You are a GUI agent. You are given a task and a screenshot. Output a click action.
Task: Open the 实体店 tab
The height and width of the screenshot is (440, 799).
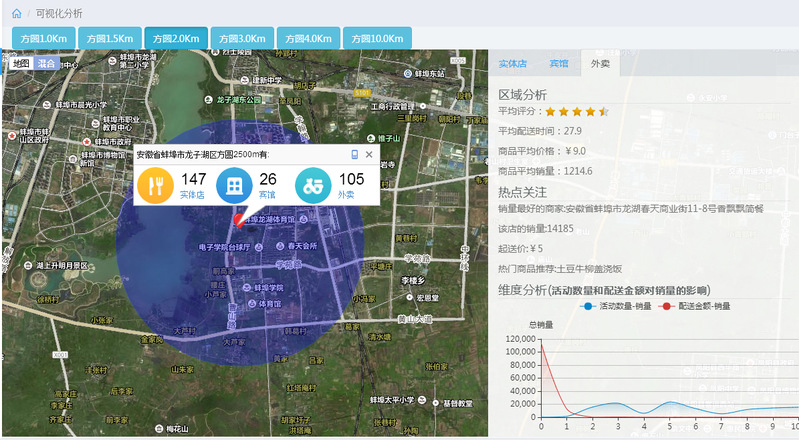[x=513, y=63]
